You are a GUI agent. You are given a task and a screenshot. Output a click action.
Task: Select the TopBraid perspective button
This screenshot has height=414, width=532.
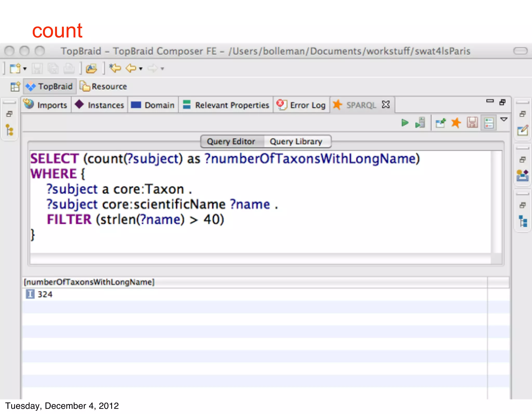(50, 87)
